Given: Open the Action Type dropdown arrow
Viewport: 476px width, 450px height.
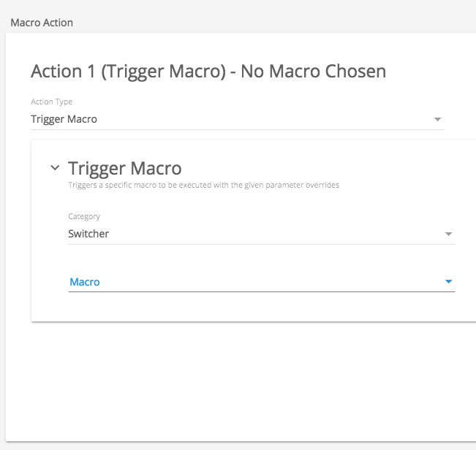Looking at the screenshot, I should coord(437,119).
